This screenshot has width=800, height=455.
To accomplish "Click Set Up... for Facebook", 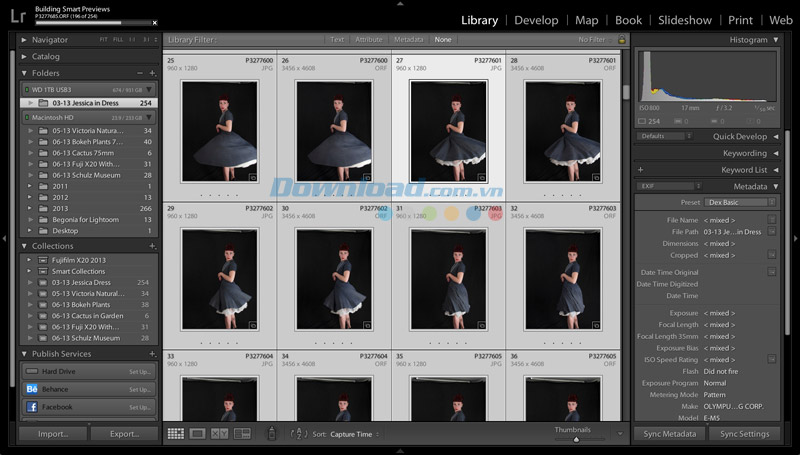I will point(140,407).
